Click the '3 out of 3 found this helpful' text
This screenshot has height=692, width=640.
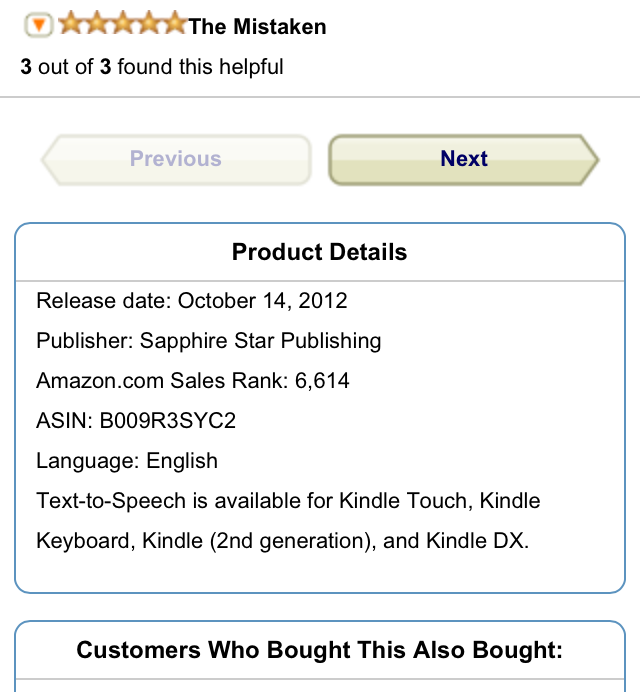[152, 67]
